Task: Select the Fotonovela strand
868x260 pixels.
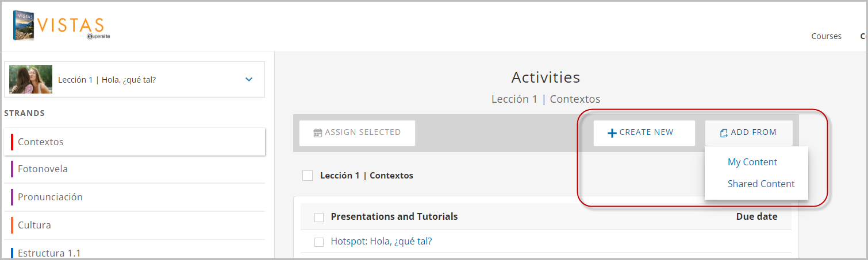Action: tap(135, 169)
